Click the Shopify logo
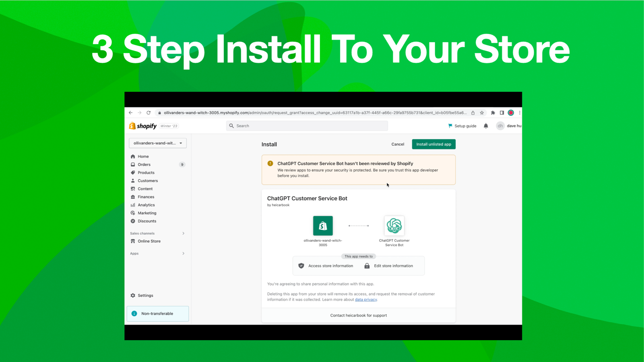644x362 pixels. tap(143, 126)
